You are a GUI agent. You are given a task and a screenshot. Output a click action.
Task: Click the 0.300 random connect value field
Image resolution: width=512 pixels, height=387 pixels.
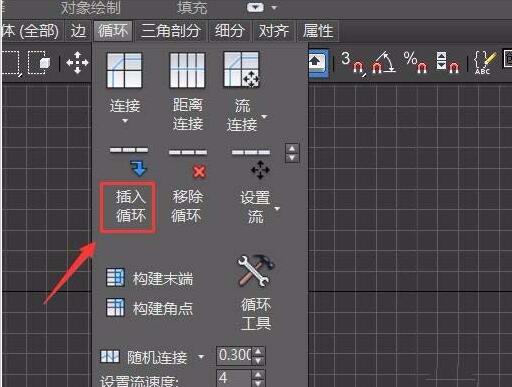pos(234,355)
